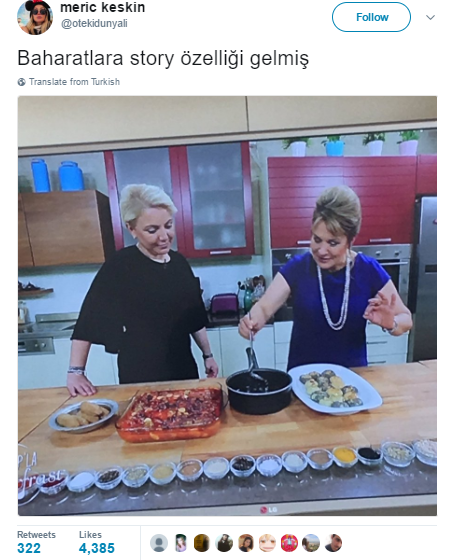Click the tweet text 'Baharatlara story özelliği gelmiş'
The height and width of the screenshot is (560, 454).
coord(163,59)
